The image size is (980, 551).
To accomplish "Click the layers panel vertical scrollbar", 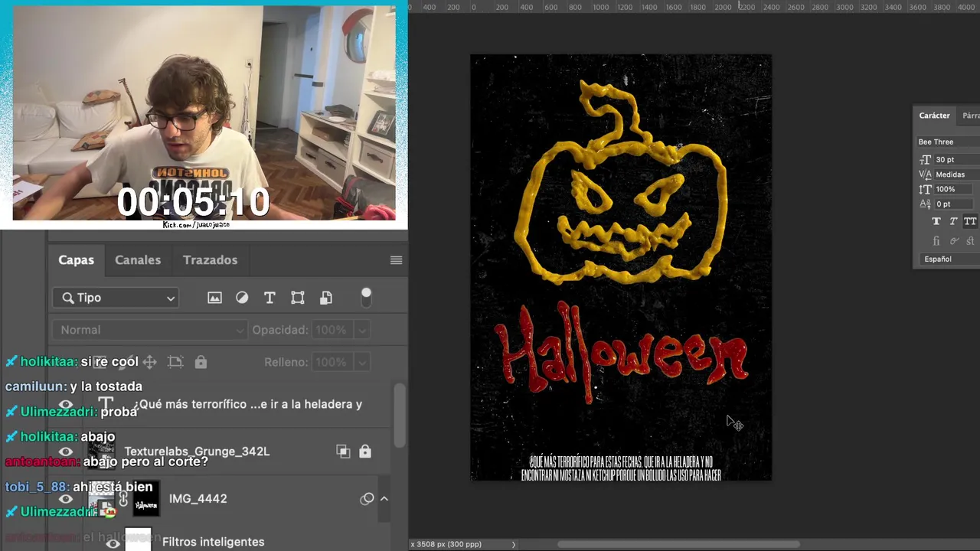I will pos(400,416).
